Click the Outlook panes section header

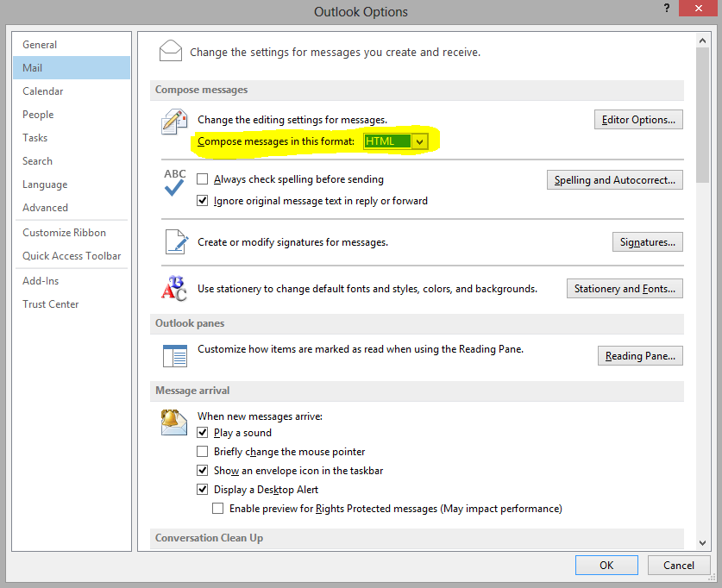point(417,324)
